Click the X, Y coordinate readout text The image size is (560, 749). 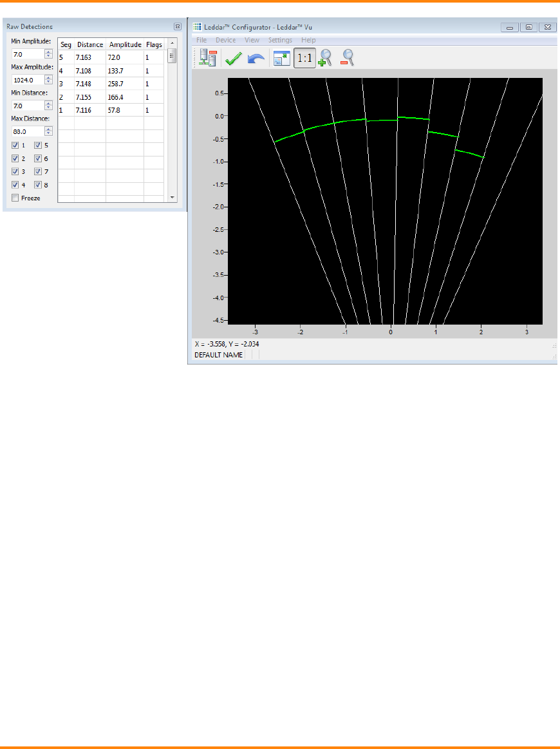tap(227, 344)
